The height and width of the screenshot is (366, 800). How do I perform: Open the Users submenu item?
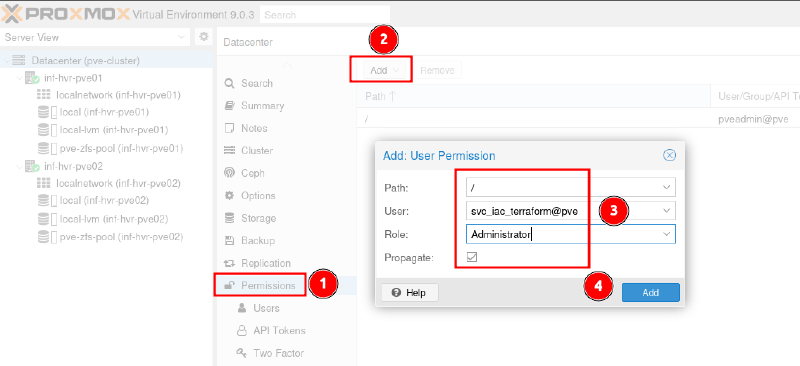(286, 308)
